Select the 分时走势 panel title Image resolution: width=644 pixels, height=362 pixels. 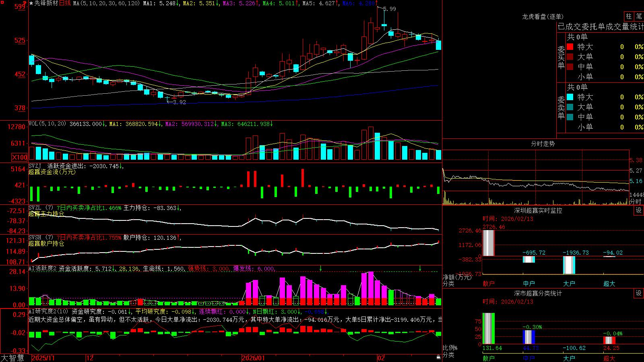point(543,144)
